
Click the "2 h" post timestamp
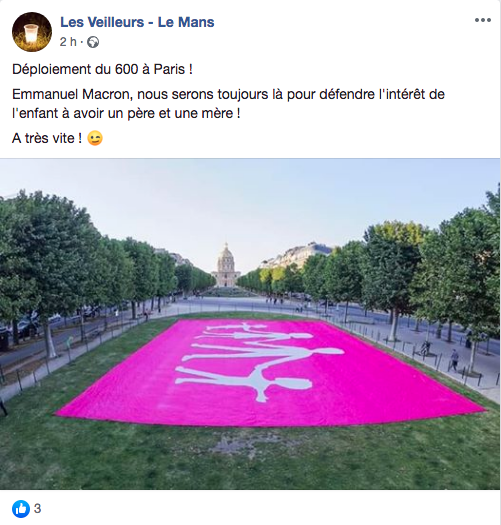point(68,42)
